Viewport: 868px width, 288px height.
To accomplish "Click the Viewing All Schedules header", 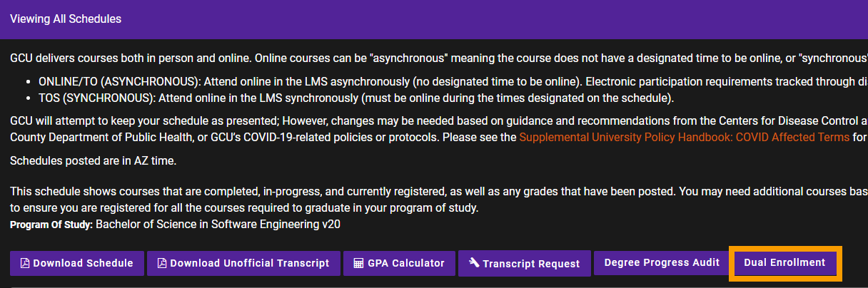I will point(66,19).
